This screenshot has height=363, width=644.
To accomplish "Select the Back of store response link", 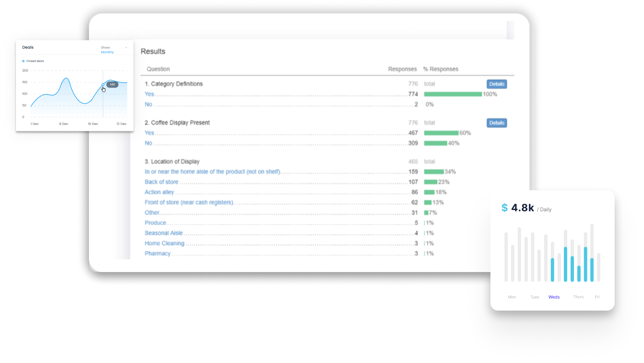I will click(x=162, y=182).
